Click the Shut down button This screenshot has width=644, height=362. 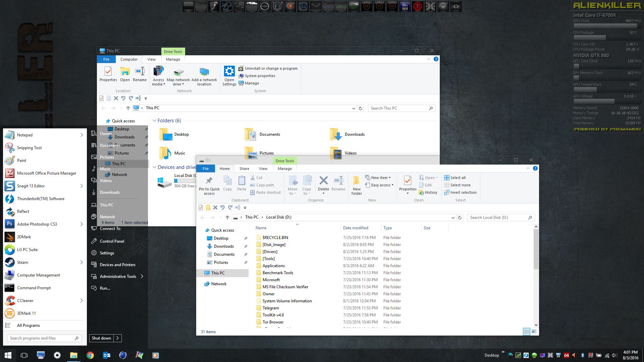click(x=101, y=338)
